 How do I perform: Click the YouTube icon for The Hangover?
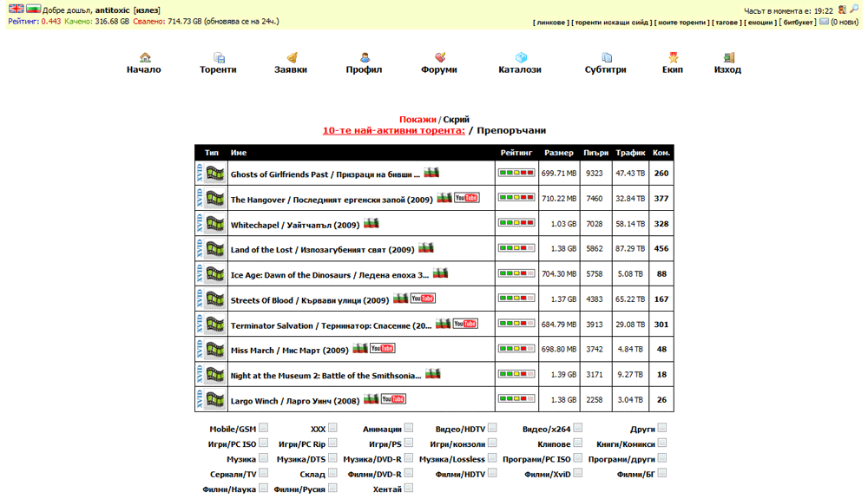[467, 198]
